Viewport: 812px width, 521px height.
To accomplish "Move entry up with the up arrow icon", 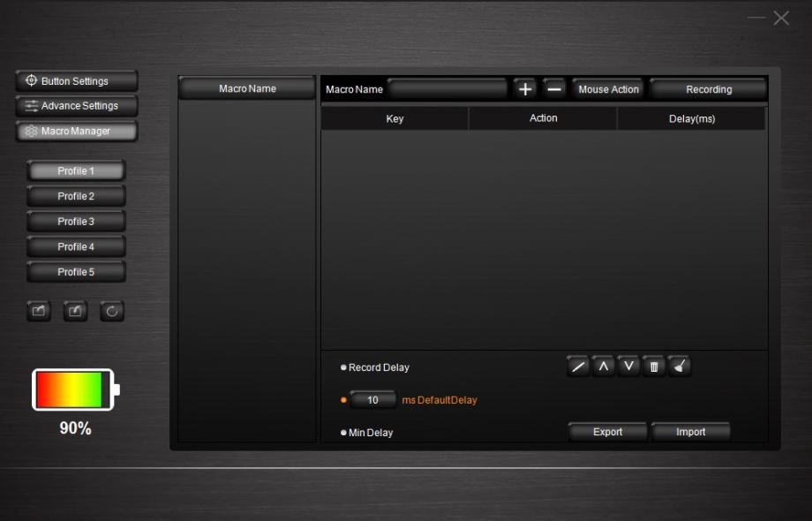I will coord(604,366).
